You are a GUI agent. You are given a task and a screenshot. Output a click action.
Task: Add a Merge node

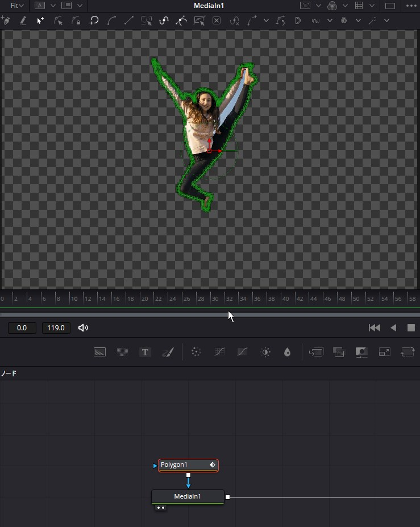pyautogui.click(x=316, y=352)
